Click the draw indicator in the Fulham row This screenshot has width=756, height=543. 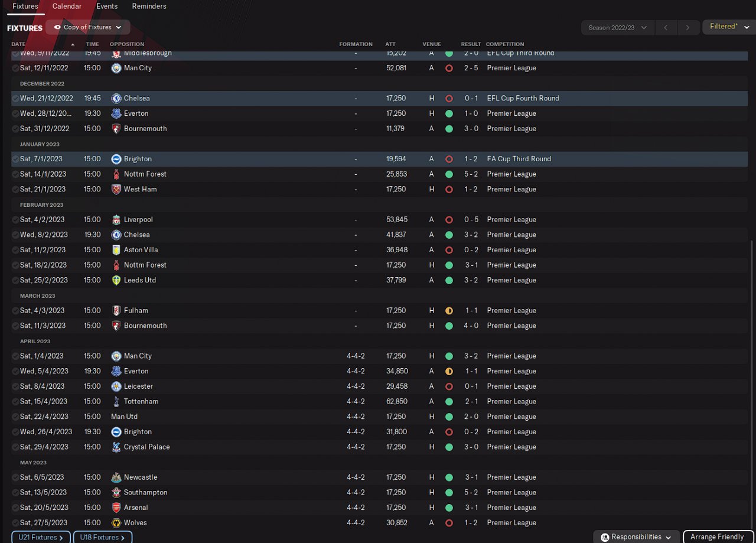449,310
